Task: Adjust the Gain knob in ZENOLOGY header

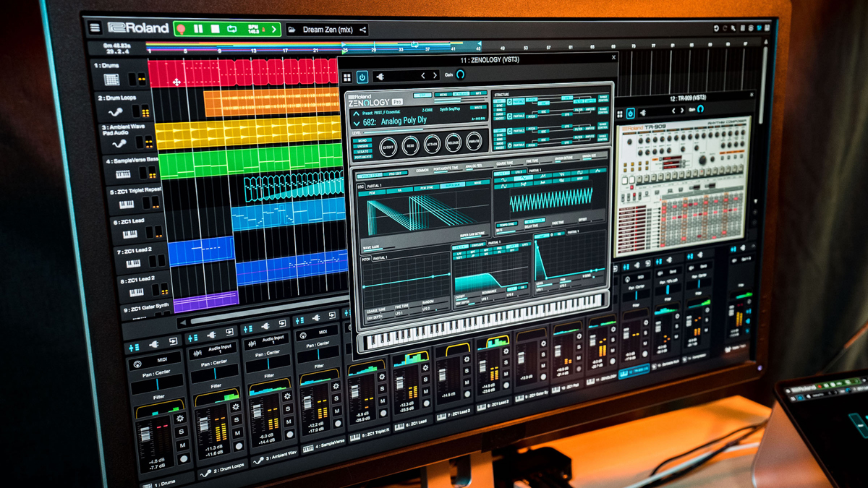Action: click(460, 74)
